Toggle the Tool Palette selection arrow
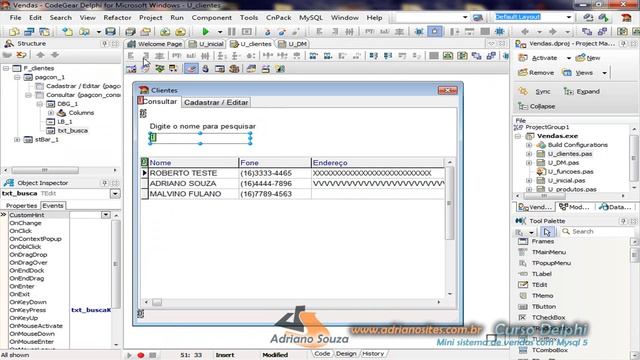The image size is (640, 360). [547, 232]
